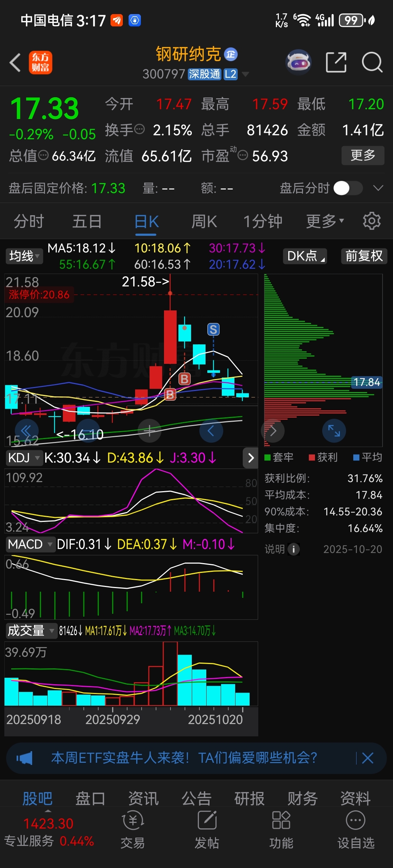Image resolution: width=393 pixels, height=868 pixels.
Task: Open the search magnifier icon
Action: 372,62
